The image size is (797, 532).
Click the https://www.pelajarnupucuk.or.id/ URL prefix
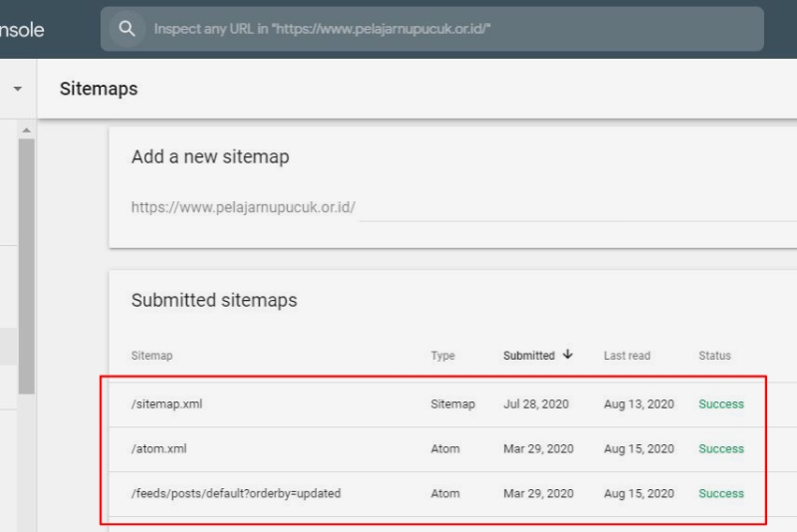click(x=243, y=207)
